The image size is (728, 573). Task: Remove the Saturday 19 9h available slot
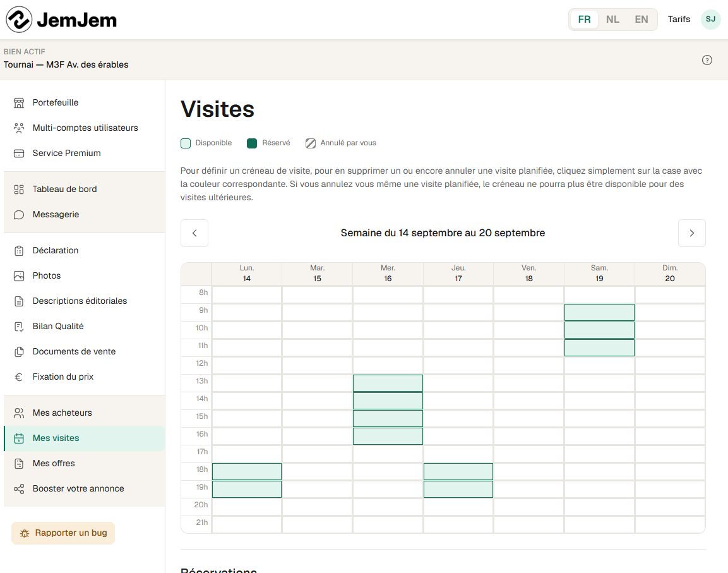pos(599,312)
